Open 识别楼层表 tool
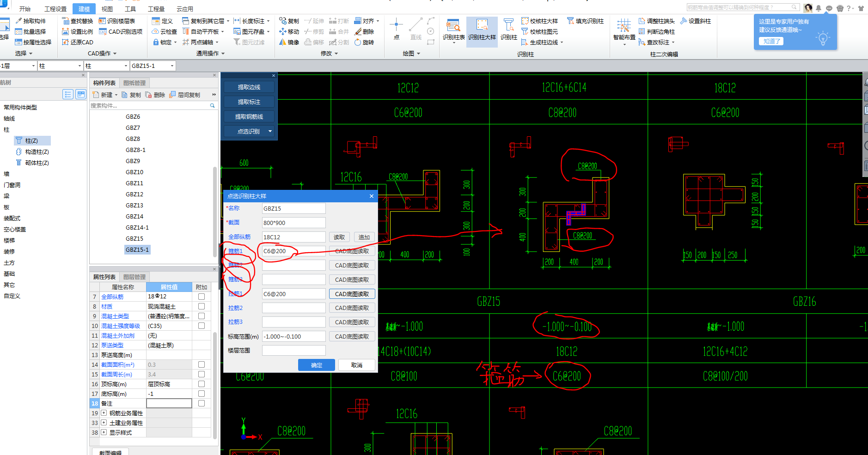 pos(117,21)
